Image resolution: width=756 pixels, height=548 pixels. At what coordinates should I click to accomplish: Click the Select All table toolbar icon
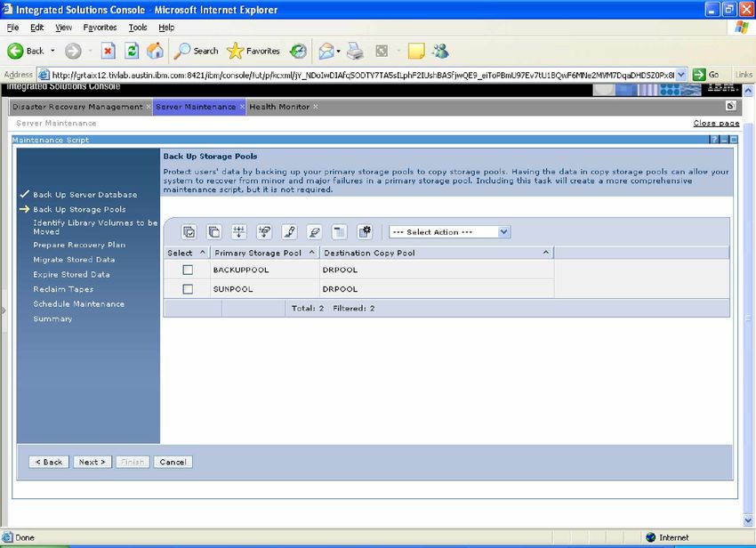[x=189, y=232]
